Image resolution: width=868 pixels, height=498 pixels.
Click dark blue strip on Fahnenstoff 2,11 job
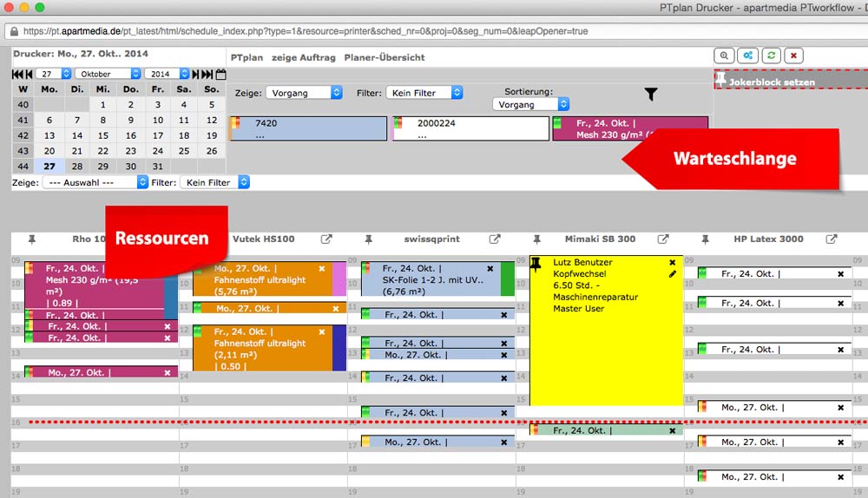[339, 348]
